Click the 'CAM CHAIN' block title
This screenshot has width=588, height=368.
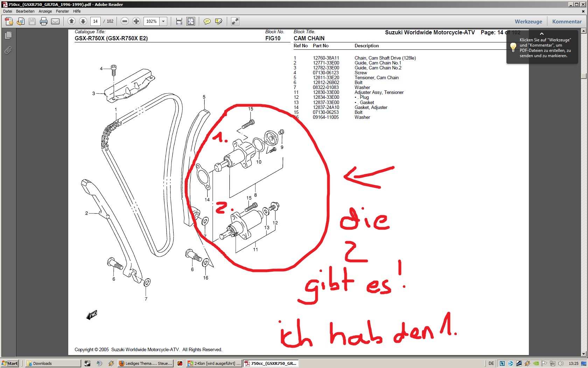point(309,39)
